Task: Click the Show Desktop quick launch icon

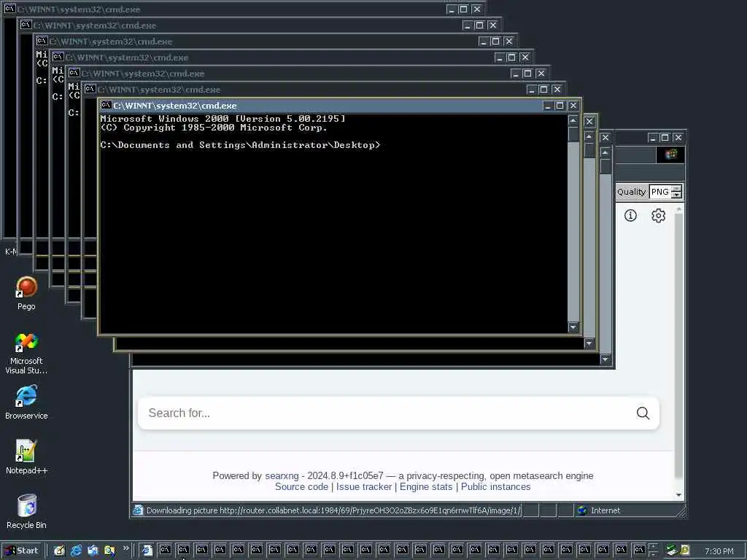Action: [x=58, y=551]
